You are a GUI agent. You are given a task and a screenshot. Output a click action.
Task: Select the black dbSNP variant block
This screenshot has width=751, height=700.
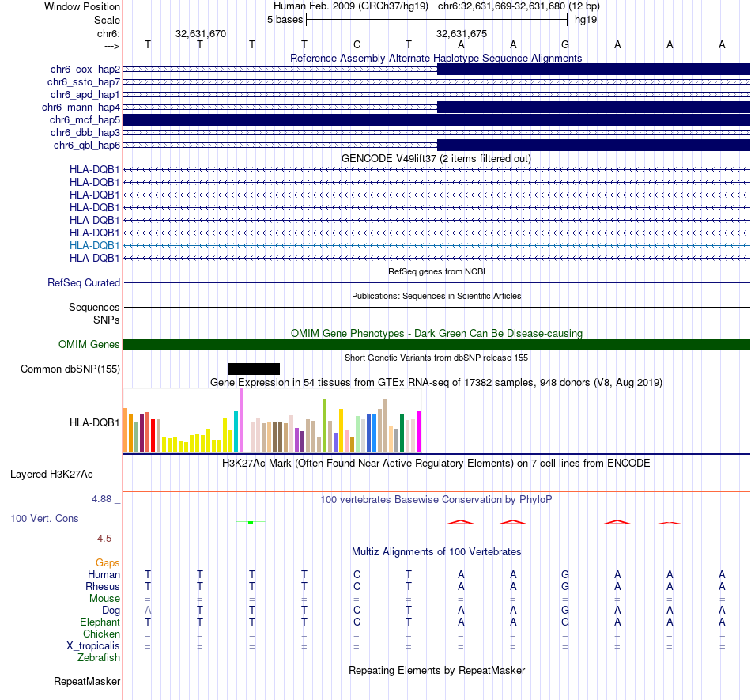(x=254, y=369)
